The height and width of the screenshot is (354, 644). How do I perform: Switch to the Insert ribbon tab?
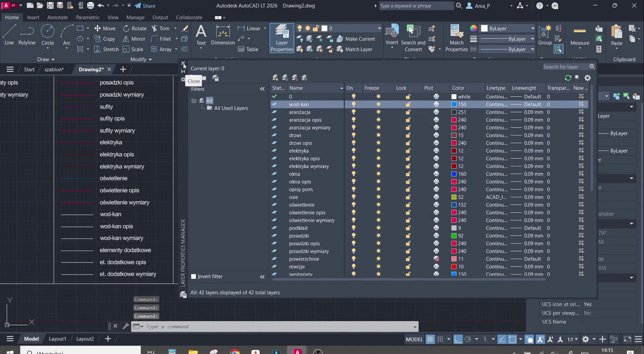(33, 17)
